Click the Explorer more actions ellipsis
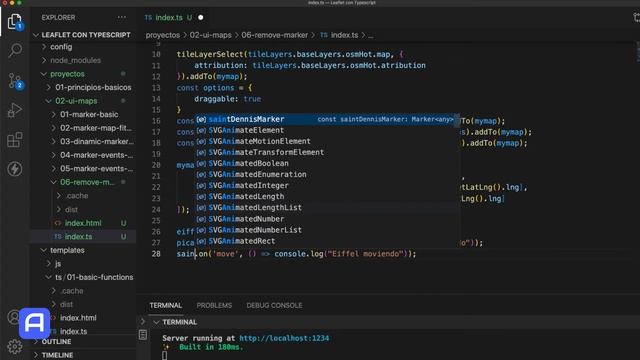Screen dimensions: 640x360 [122, 18]
